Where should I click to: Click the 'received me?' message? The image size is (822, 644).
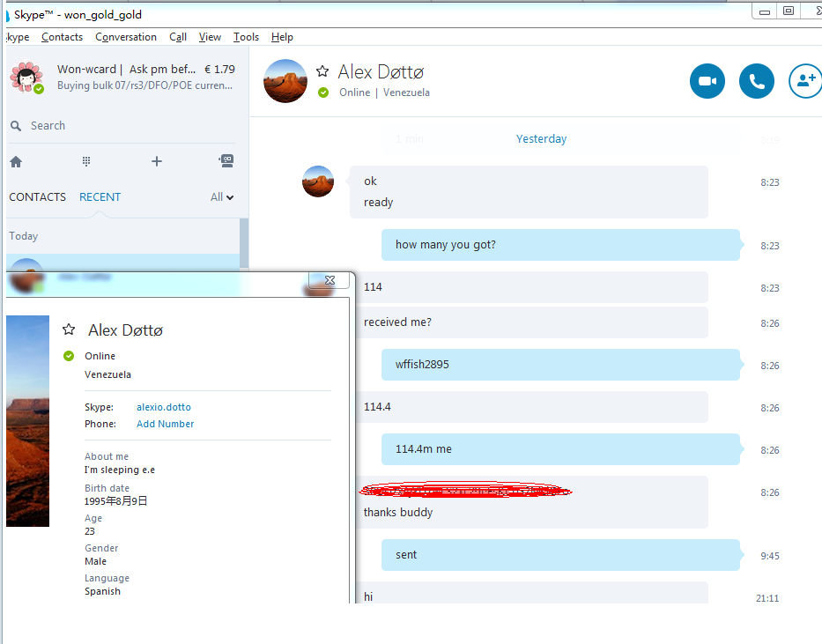pyautogui.click(x=531, y=322)
